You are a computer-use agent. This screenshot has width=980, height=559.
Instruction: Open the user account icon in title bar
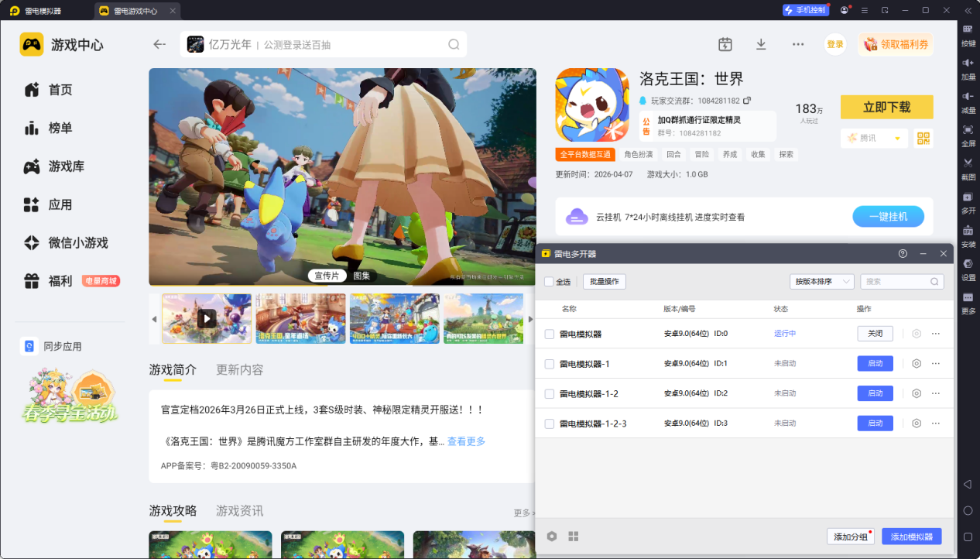tap(845, 10)
